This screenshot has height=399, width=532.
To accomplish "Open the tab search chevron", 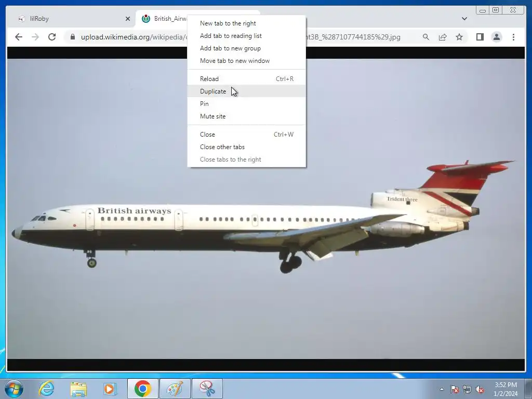I will click(x=464, y=19).
